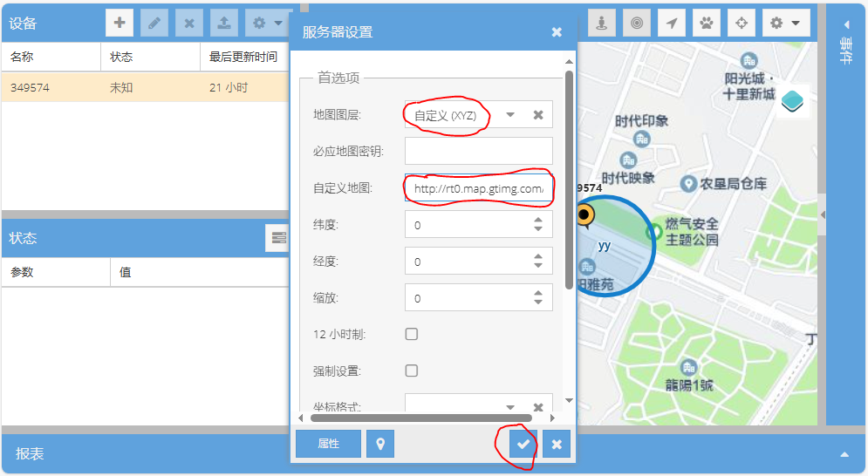
Task: Select device row 349574
Action: click(x=145, y=87)
